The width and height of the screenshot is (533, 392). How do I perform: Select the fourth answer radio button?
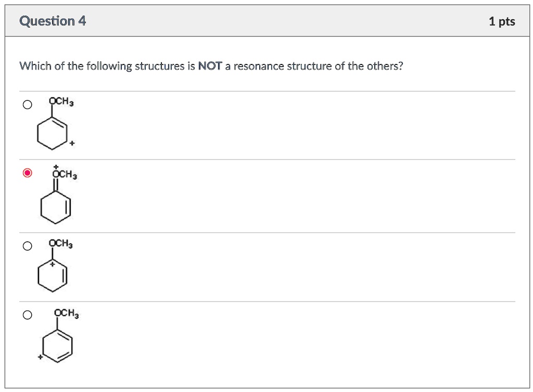click(27, 314)
